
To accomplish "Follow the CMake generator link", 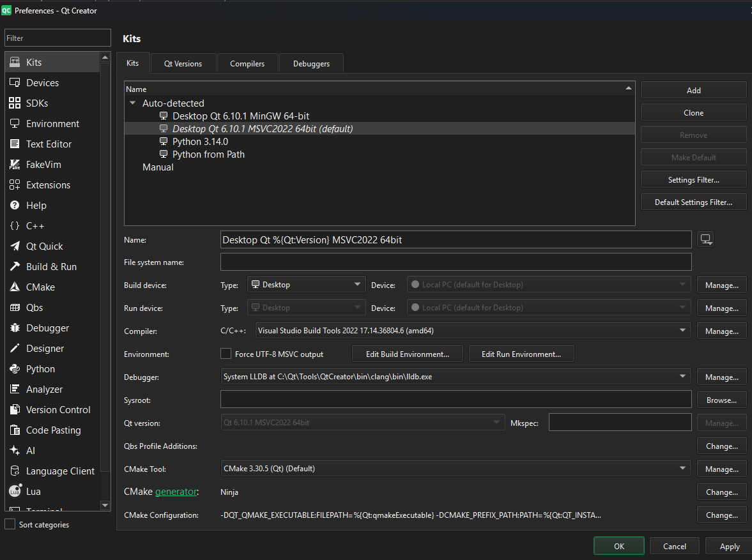I will pos(176,492).
